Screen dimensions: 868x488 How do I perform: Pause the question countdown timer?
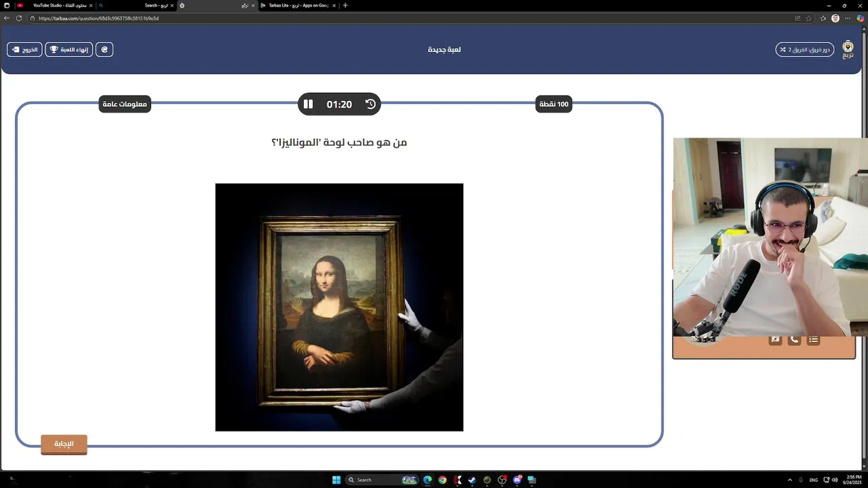point(308,104)
